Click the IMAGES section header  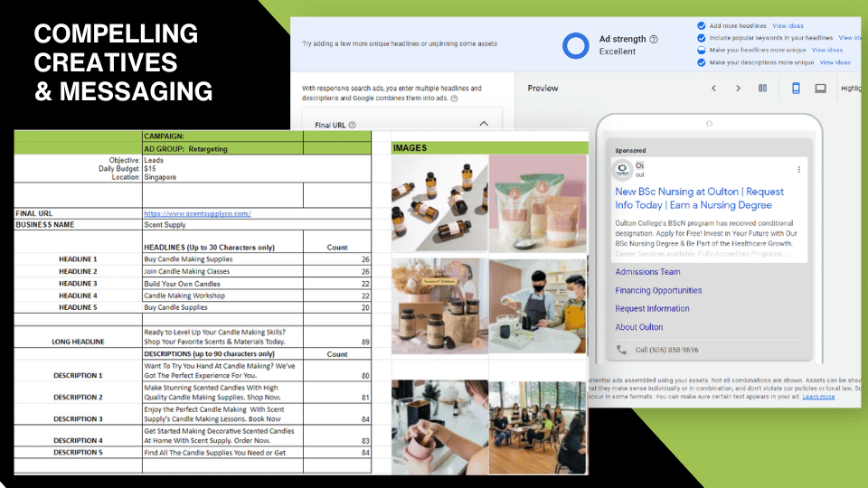[490, 147]
